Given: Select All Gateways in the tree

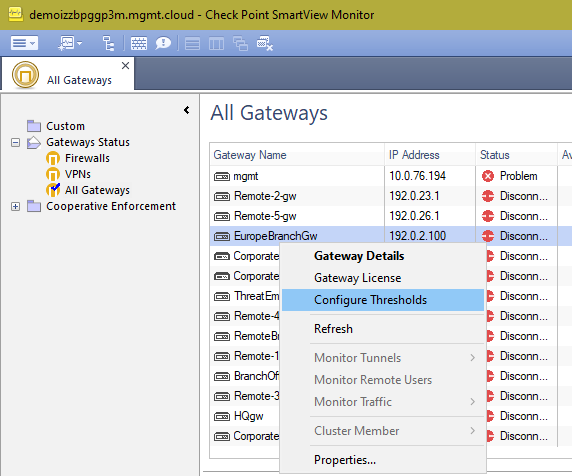Looking at the screenshot, I should click(97, 190).
